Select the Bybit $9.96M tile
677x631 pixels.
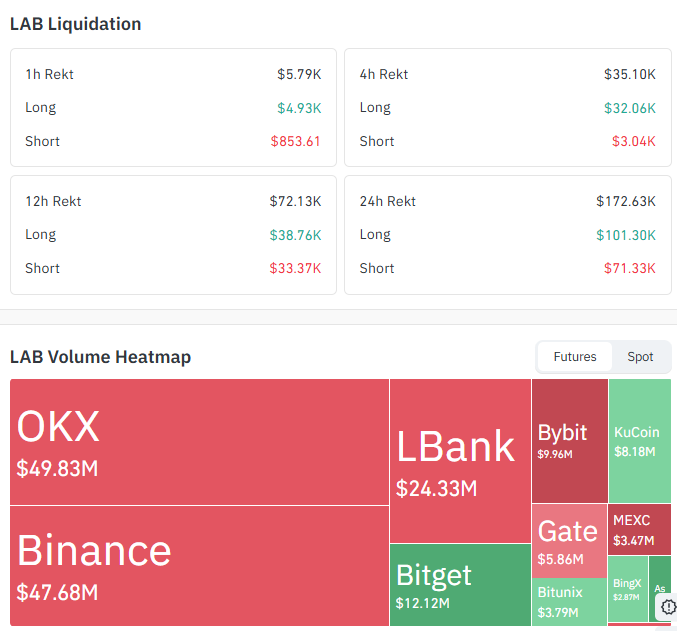(x=569, y=441)
